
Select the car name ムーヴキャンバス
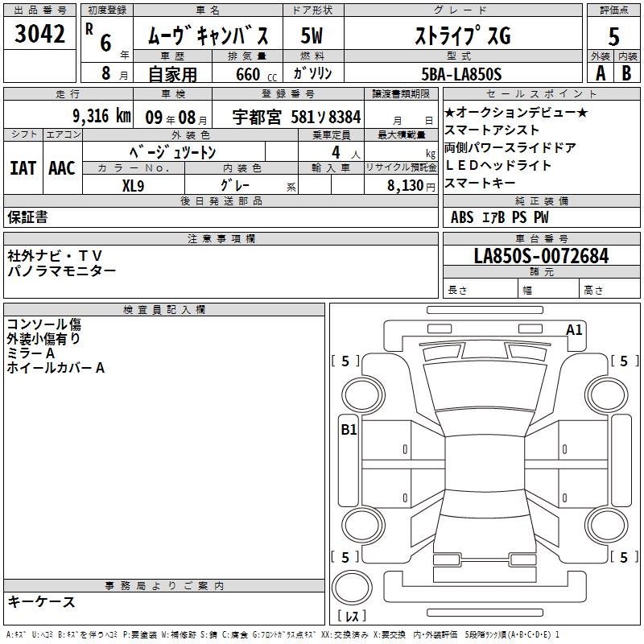click(x=208, y=35)
